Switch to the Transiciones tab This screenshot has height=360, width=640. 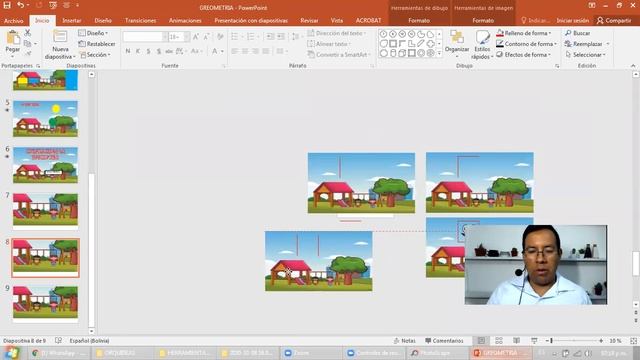pyautogui.click(x=140, y=20)
